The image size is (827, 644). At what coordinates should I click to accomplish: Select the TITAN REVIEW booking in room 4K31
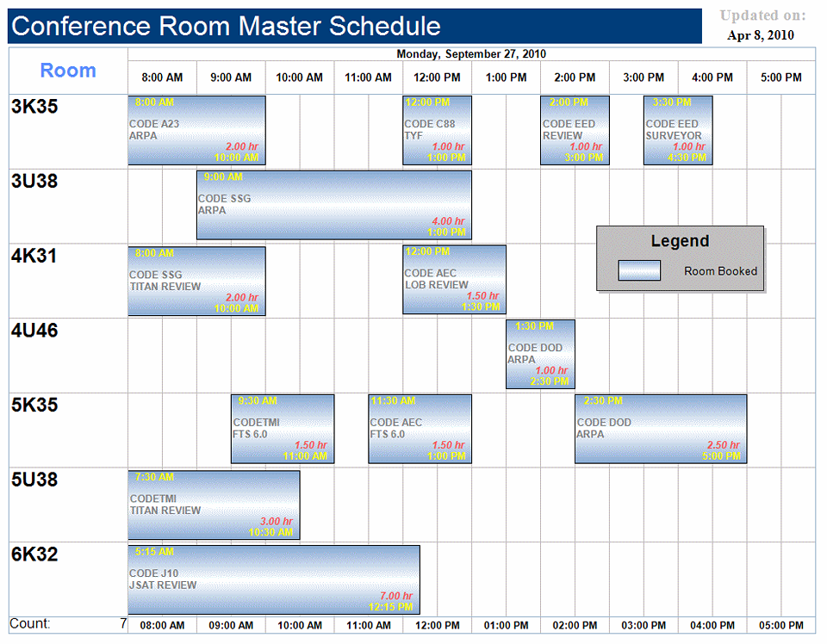196,281
